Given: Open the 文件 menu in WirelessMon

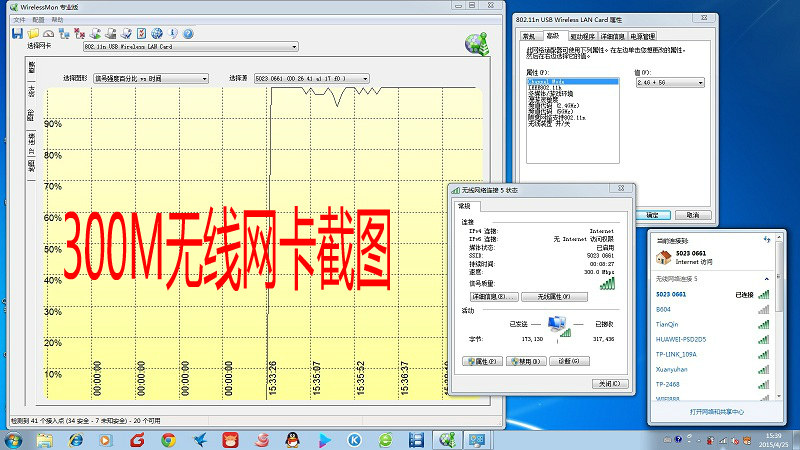Looking at the screenshot, I should click(19, 20).
